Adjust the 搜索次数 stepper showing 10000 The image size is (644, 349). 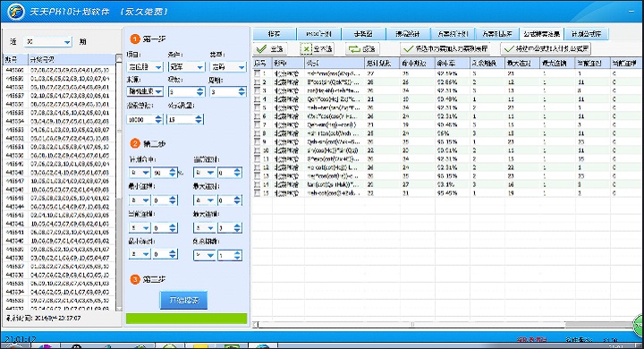tap(145, 119)
